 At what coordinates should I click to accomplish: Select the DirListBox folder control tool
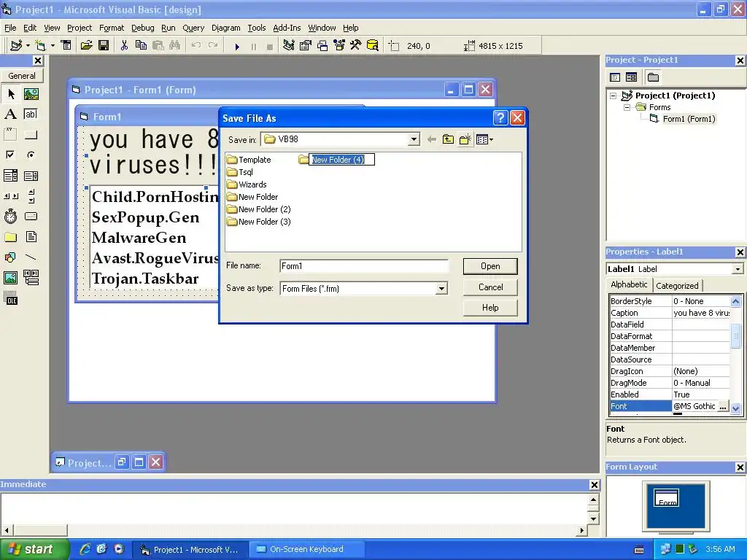click(10, 237)
